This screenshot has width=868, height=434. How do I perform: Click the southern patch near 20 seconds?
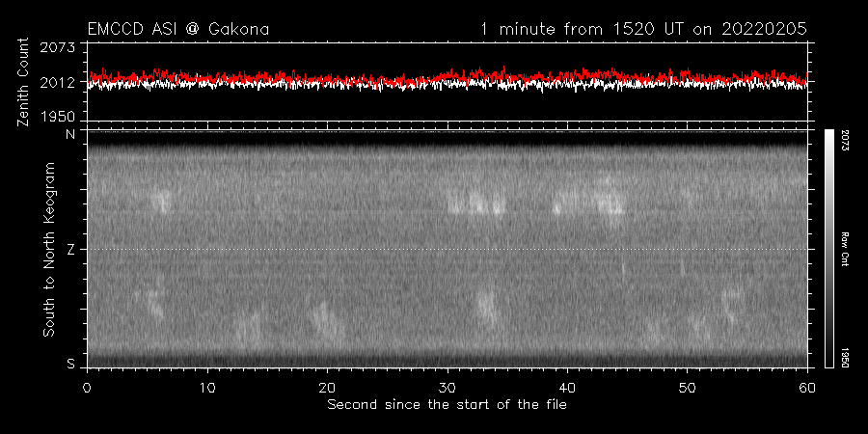(x=327, y=320)
